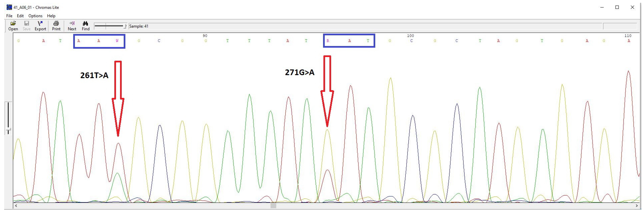Viewport: 644px width, 213px height.
Task: Click the horizontal scrollbar thumb
Action: (x=273, y=206)
